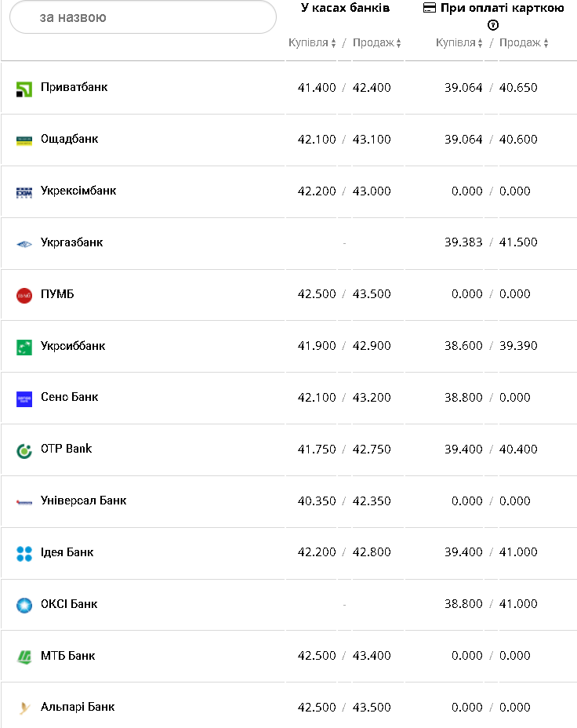Click the Ощадбанк logo icon
The height and width of the screenshot is (728, 577).
[24, 140]
